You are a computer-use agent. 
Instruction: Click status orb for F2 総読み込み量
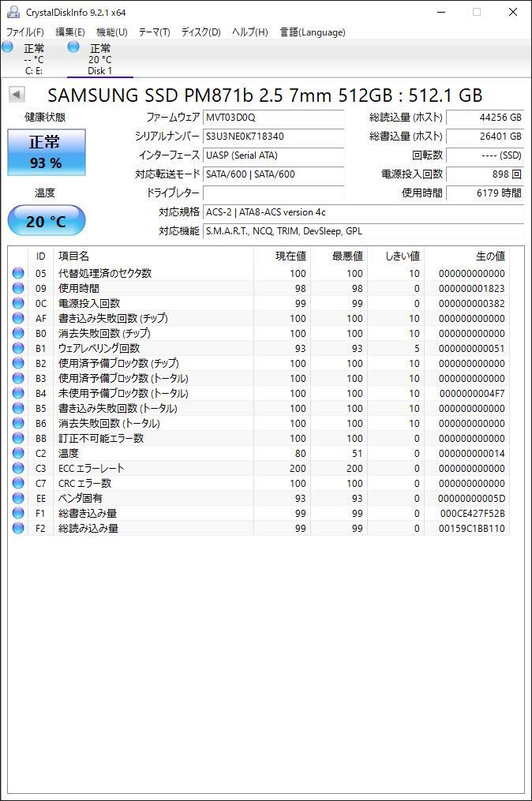pos(18,528)
